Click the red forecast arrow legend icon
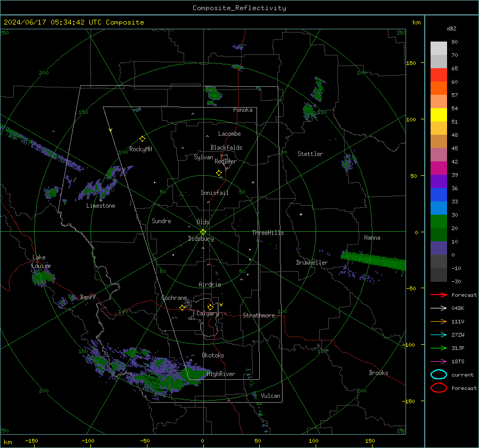 pos(439,295)
